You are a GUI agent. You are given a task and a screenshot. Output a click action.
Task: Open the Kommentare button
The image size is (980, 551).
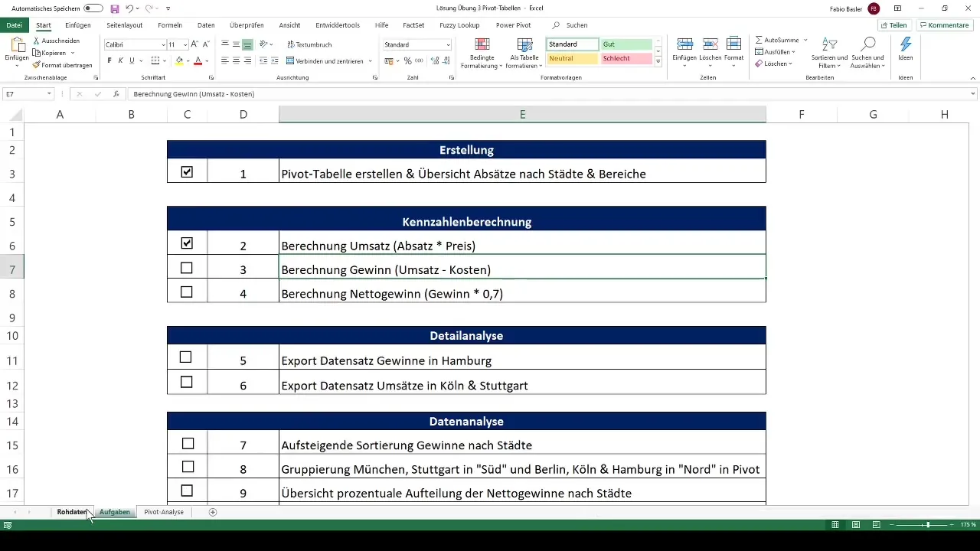point(943,25)
